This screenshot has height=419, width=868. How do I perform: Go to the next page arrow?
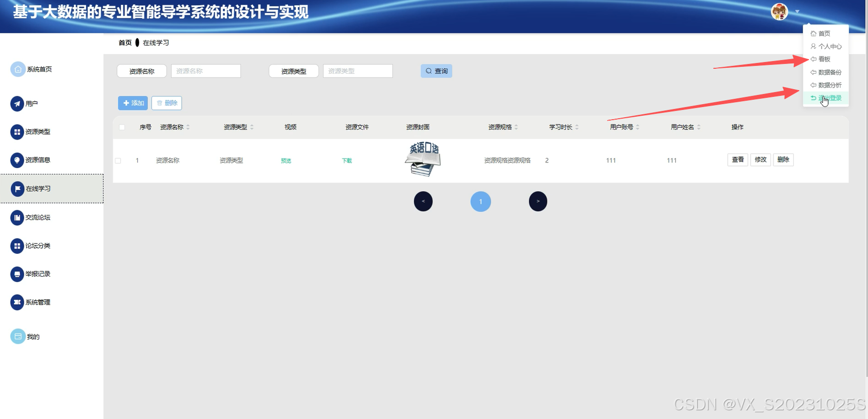coord(538,202)
